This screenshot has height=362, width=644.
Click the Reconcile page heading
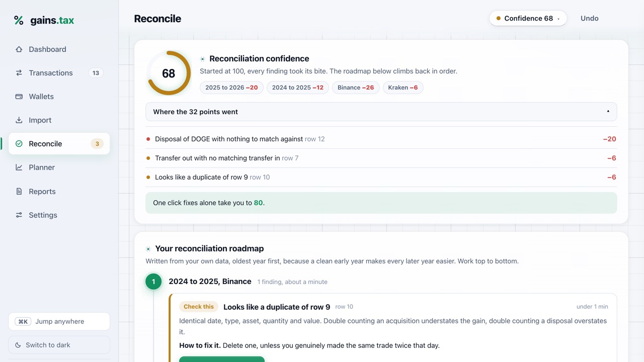point(157,19)
